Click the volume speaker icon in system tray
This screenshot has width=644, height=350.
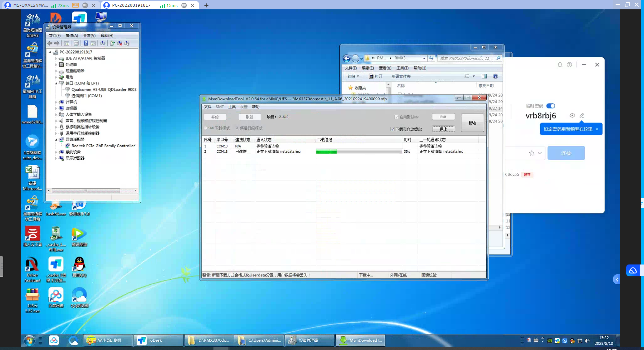coord(587,341)
